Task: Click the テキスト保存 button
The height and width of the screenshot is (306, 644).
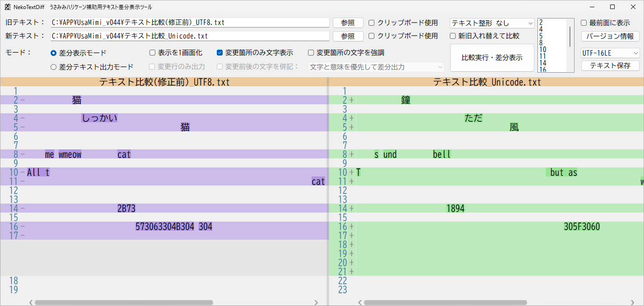Action: (610, 66)
